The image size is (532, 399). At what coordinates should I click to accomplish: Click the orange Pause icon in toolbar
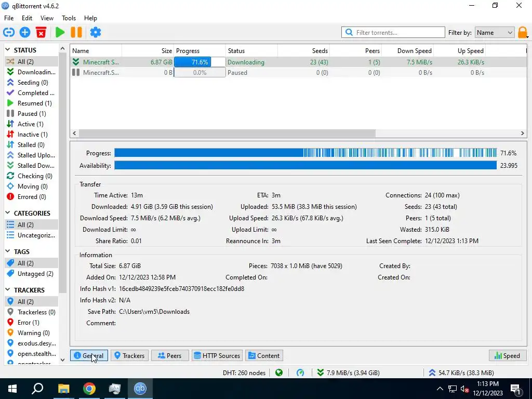76,33
